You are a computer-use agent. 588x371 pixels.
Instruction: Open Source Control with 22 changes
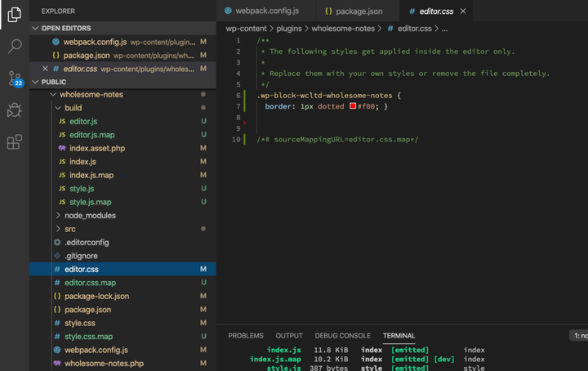(x=15, y=78)
